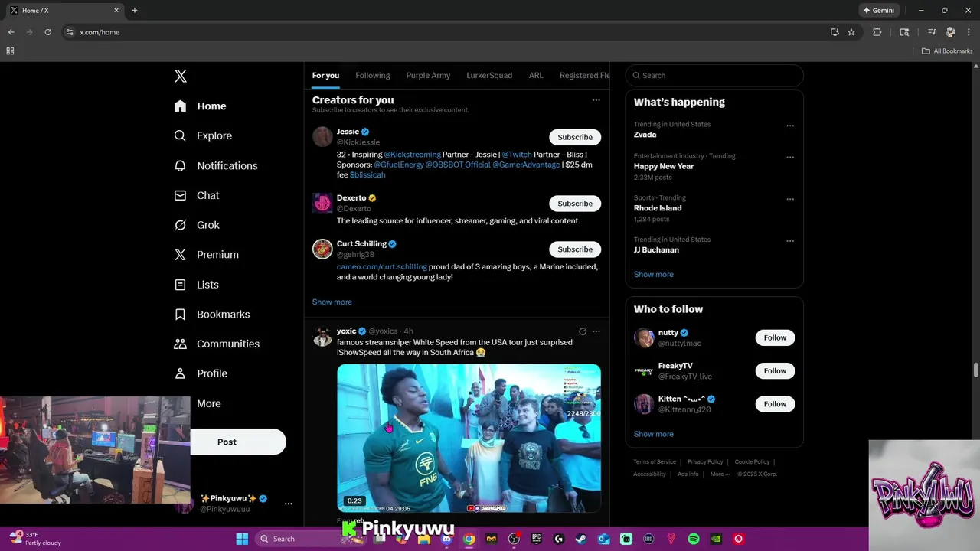Open Discord from the taskbar
The height and width of the screenshot is (551, 980).
[446, 539]
